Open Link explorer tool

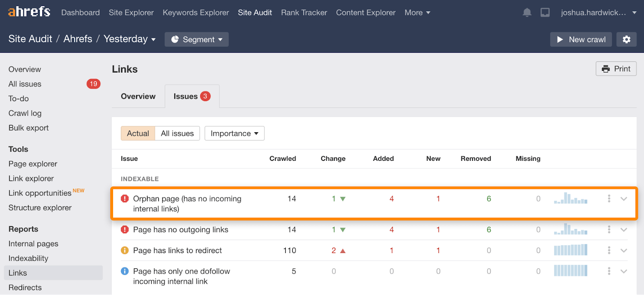31,178
